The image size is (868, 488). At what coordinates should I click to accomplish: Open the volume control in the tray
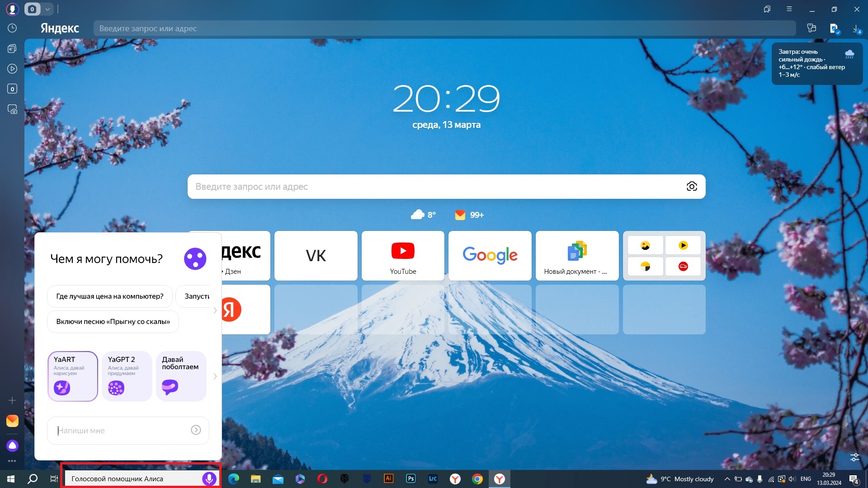792,479
